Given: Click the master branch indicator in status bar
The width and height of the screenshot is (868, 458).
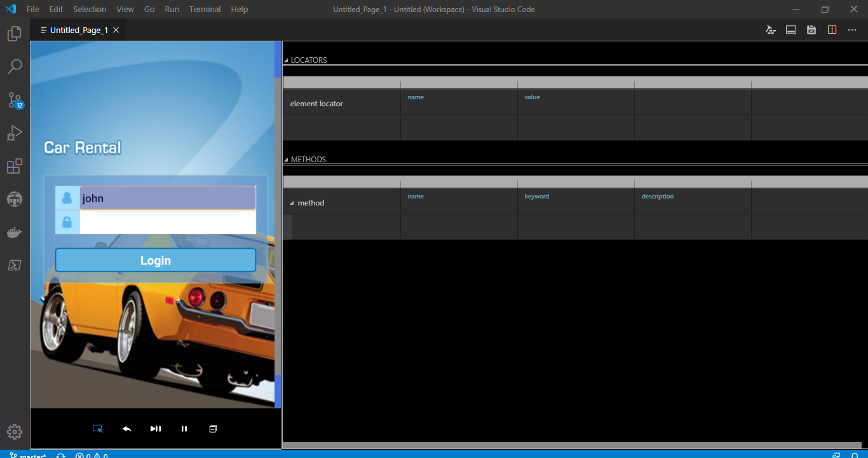Looking at the screenshot, I should (x=28, y=455).
